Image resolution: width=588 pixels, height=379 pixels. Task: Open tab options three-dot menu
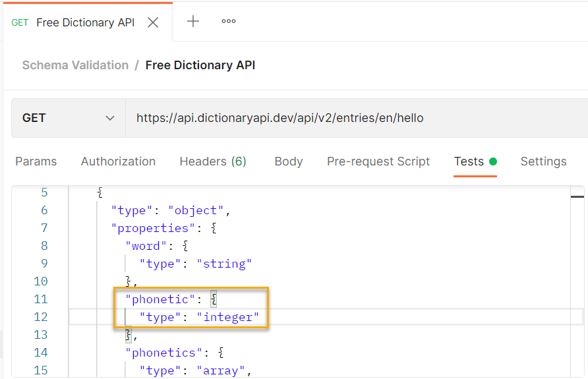228,21
